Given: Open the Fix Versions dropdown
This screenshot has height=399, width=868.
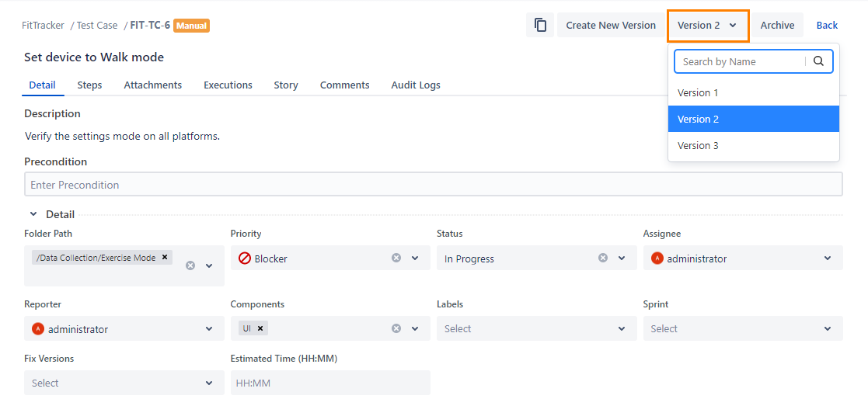Looking at the screenshot, I should pyautogui.click(x=208, y=383).
